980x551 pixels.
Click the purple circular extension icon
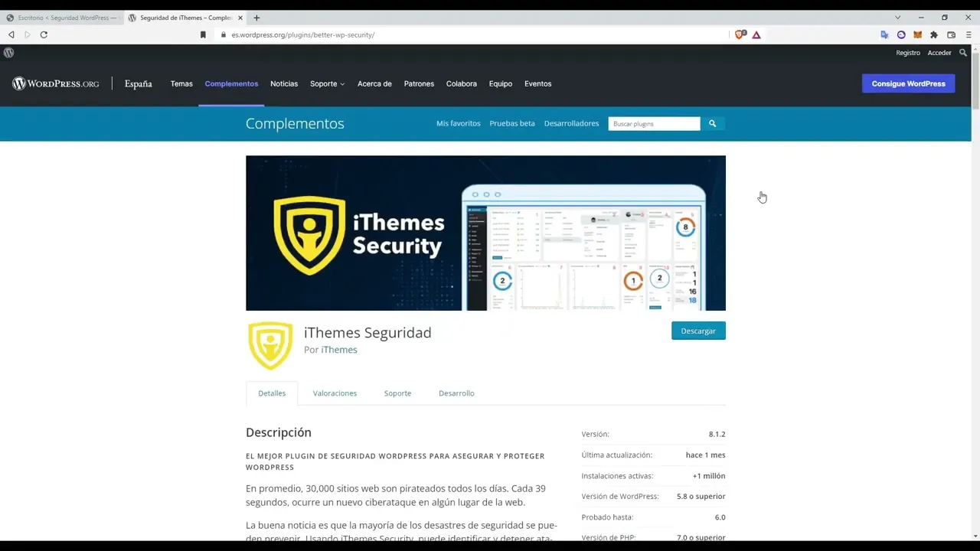(x=901, y=34)
